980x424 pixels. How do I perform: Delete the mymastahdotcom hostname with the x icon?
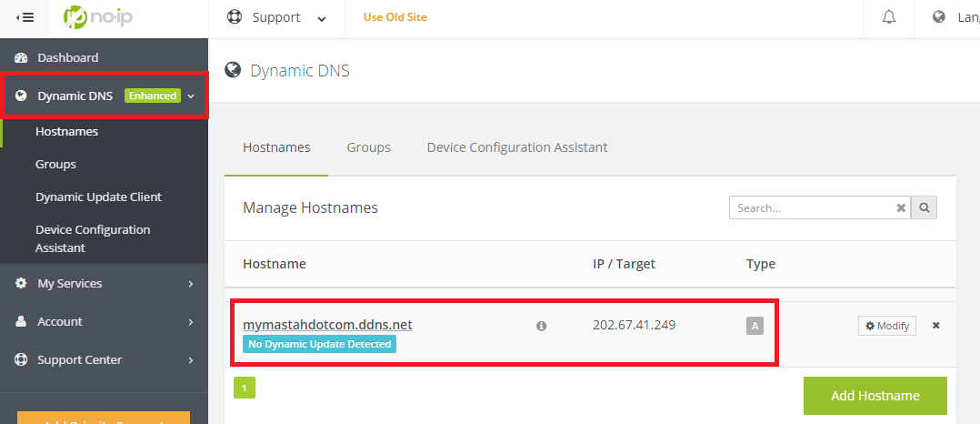[936, 326]
